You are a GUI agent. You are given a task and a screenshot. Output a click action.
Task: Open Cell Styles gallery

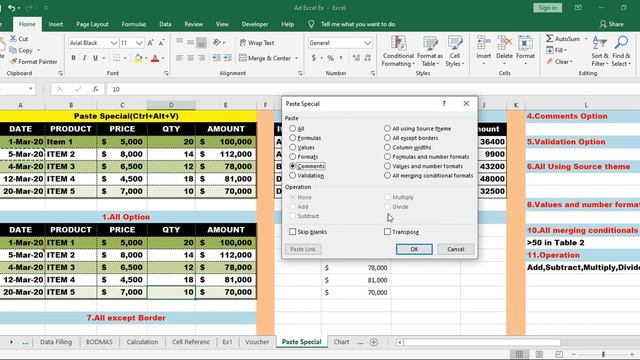(x=455, y=51)
